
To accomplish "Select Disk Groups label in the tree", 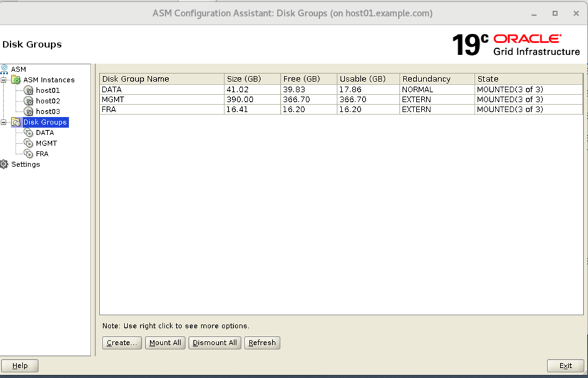I will click(x=45, y=122).
